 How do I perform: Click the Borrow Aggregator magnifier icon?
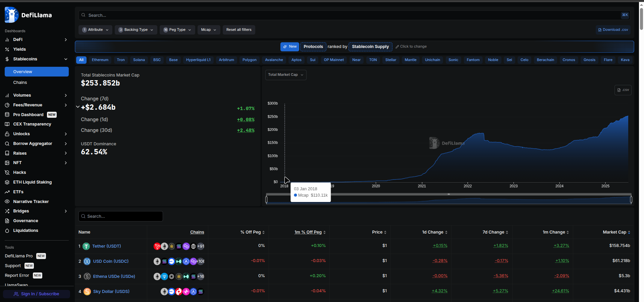(7, 144)
